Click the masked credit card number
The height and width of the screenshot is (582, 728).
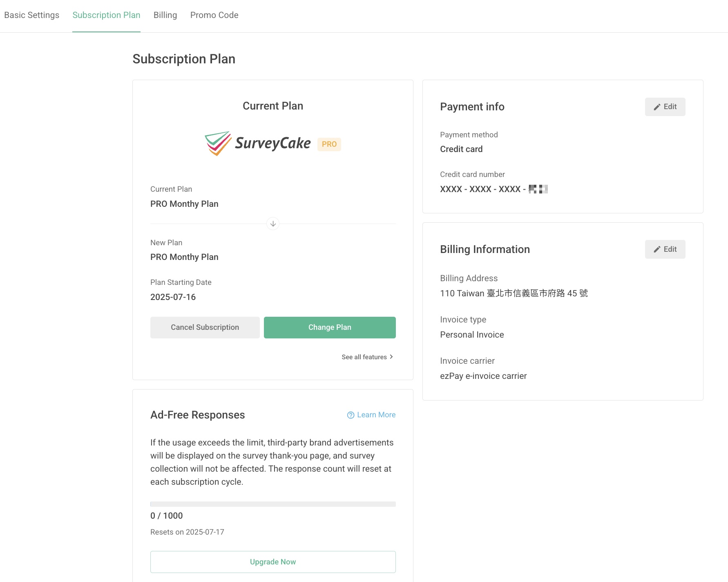click(494, 189)
